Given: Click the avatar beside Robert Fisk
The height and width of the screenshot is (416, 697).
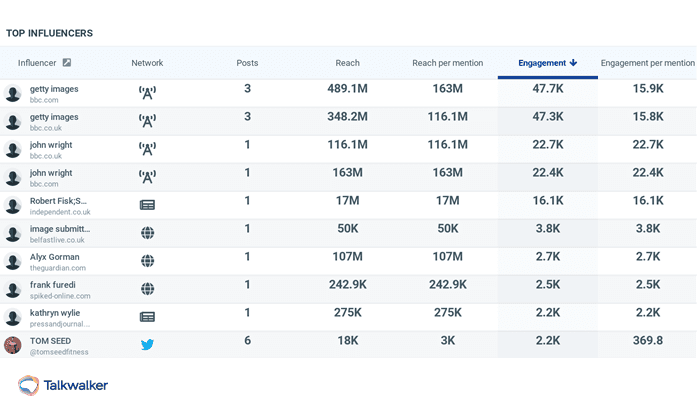Looking at the screenshot, I should coord(13,205).
